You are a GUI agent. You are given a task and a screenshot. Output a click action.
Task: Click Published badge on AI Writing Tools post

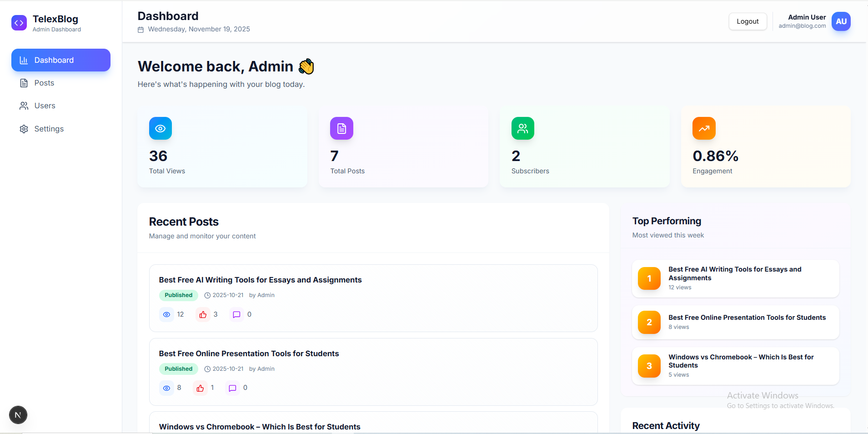[178, 295]
